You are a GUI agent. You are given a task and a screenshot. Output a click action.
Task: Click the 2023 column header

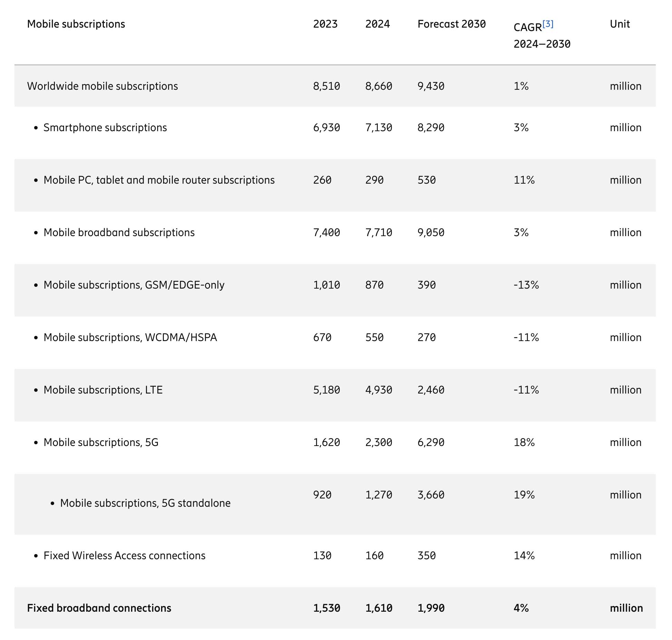click(325, 24)
